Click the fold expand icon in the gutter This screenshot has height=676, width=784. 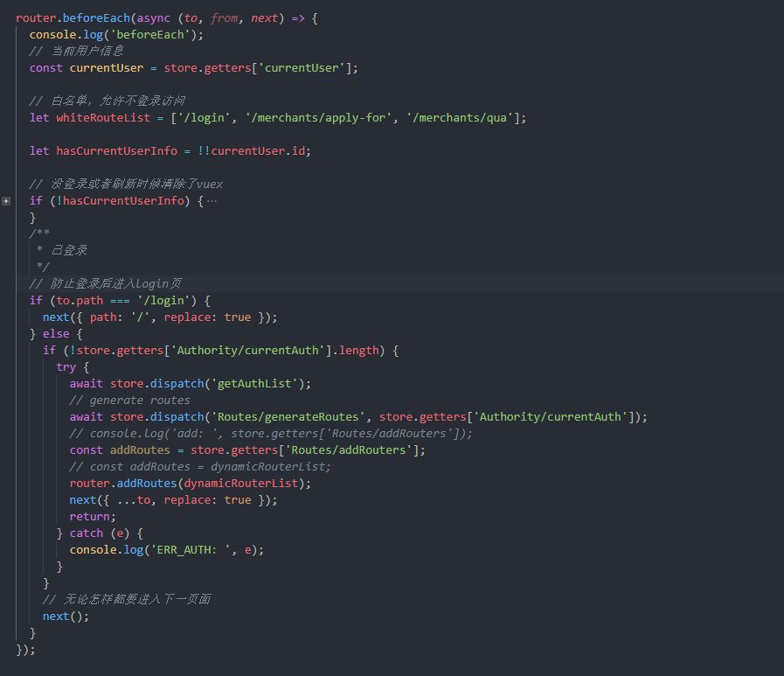tap(6, 200)
